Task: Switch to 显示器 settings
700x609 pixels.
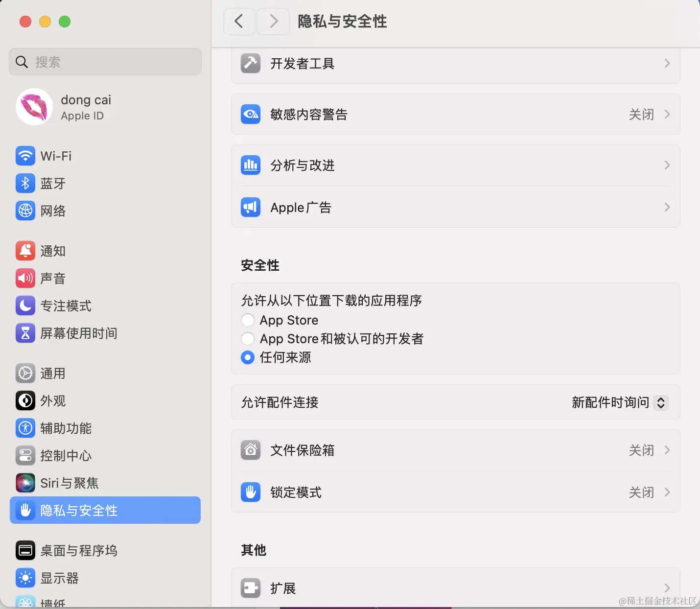Action: (x=59, y=578)
